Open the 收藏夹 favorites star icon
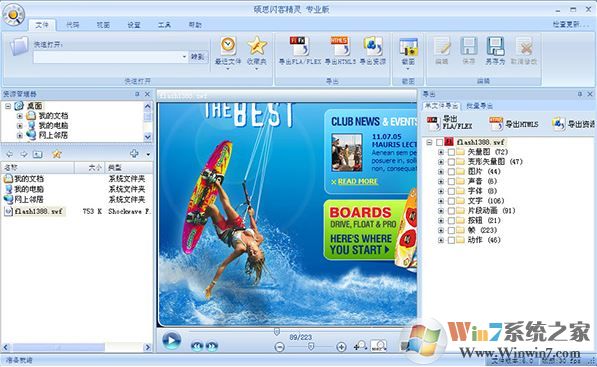Image resolution: width=597 pixels, height=367 pixels. [257, 45]
